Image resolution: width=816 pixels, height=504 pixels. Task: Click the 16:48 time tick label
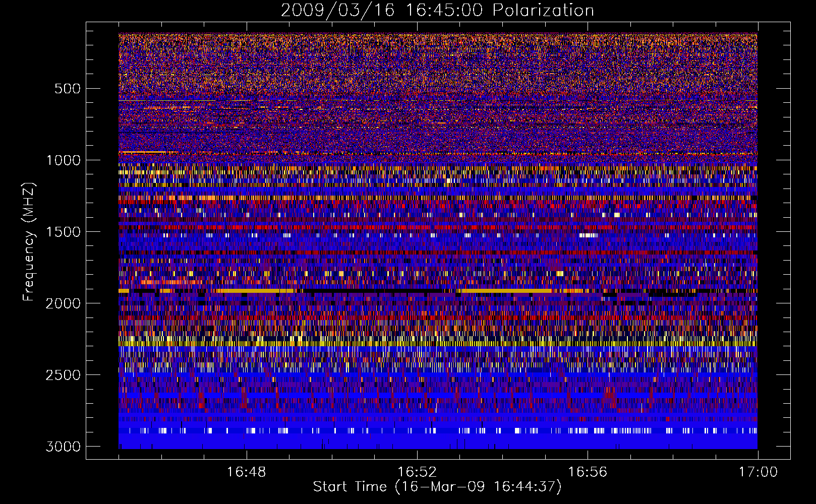[247, 472]
